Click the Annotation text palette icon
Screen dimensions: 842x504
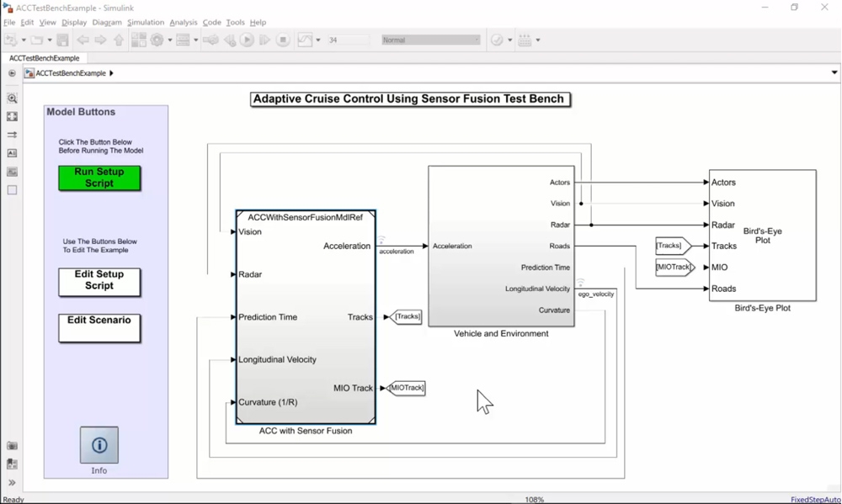(x=12, y=153)
